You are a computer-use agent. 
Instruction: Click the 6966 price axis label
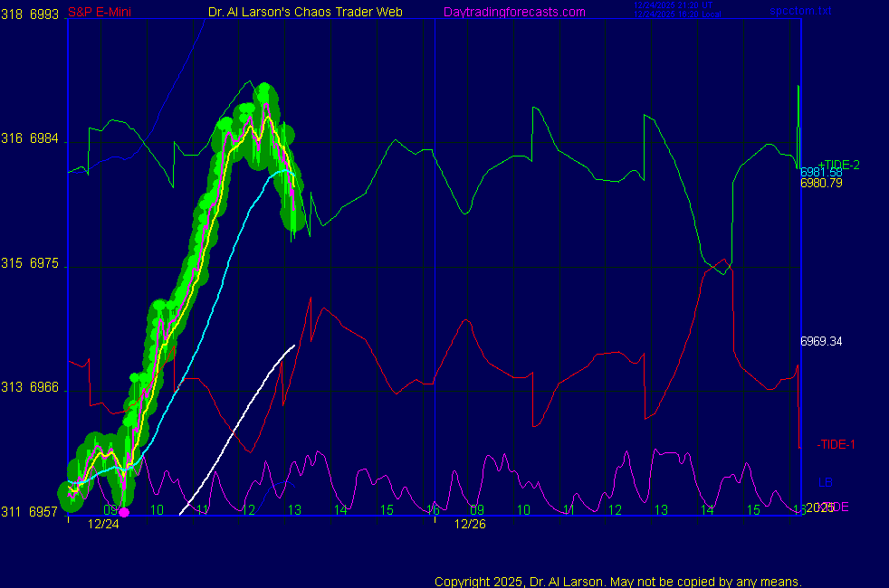pyautogui.click(x=44, y=388)
